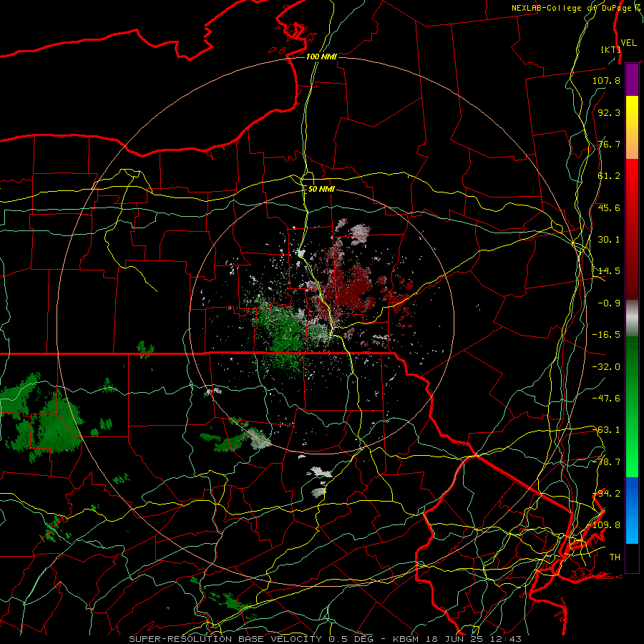The image size is (644, 644).
Task: Click the -63.1 velocity scale value
Action: (x=606, y=430)
